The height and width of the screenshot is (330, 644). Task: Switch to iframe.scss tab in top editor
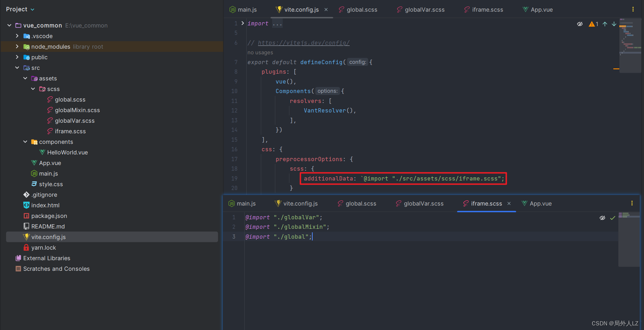[x=484, y=10]
